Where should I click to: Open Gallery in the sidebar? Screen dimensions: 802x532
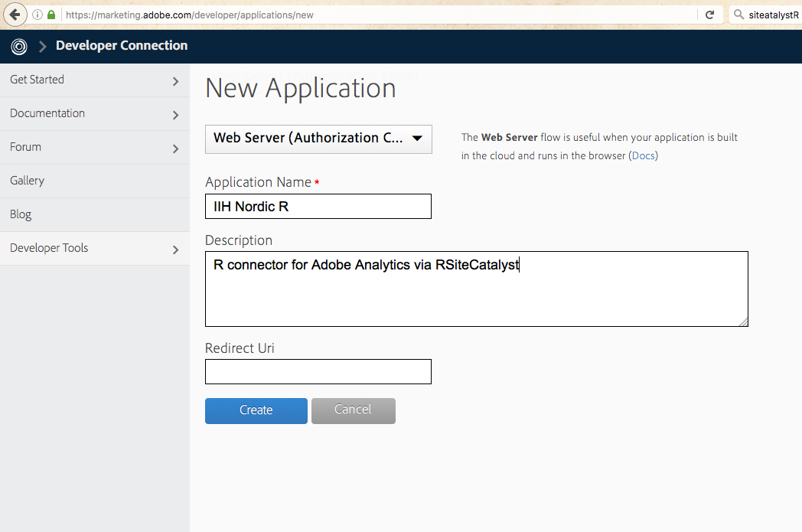[x=95, y=181]
